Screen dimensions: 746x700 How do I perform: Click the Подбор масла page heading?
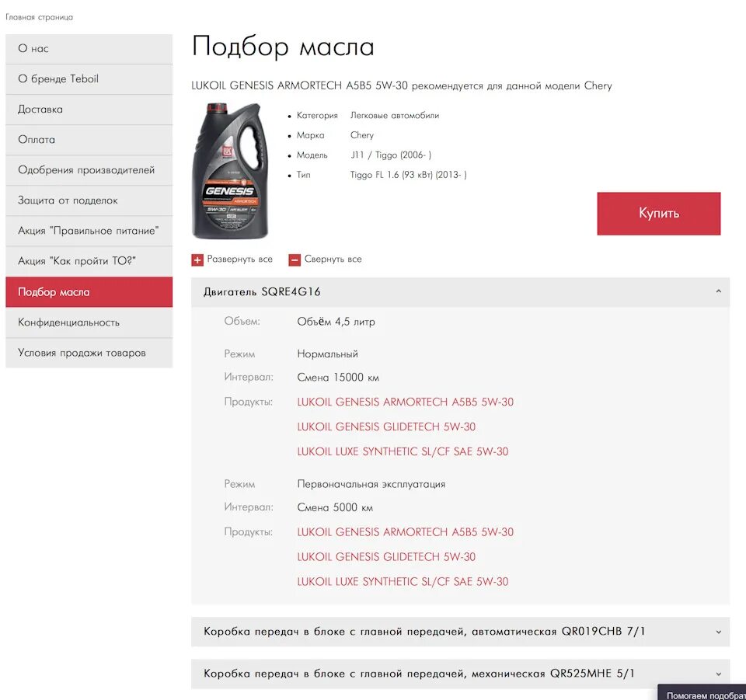pos(283,47)
